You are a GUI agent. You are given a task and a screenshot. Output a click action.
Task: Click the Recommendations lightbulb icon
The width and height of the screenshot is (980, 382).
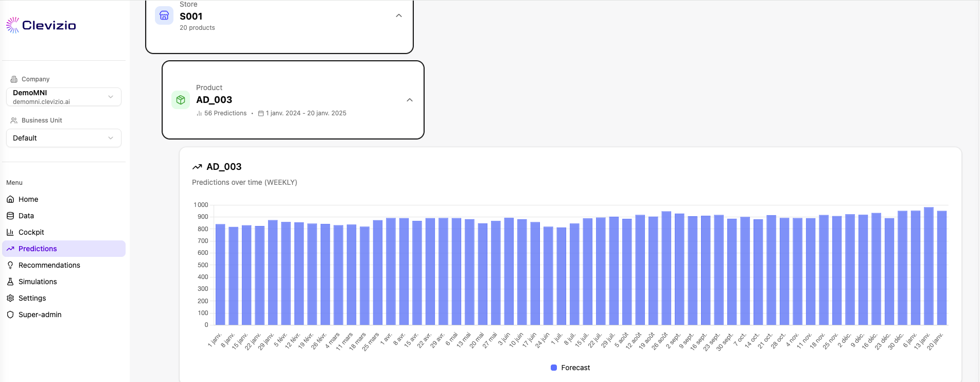click(x=10, y=265)
